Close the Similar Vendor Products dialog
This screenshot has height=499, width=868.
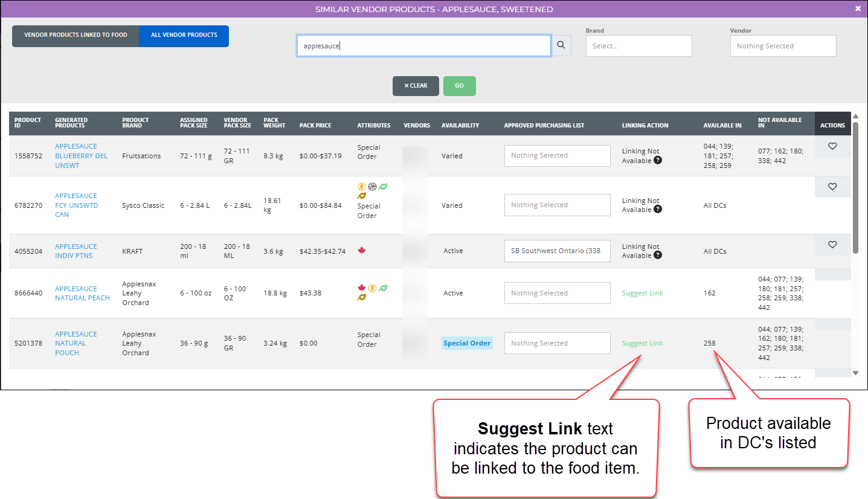[x=858, y=8]
